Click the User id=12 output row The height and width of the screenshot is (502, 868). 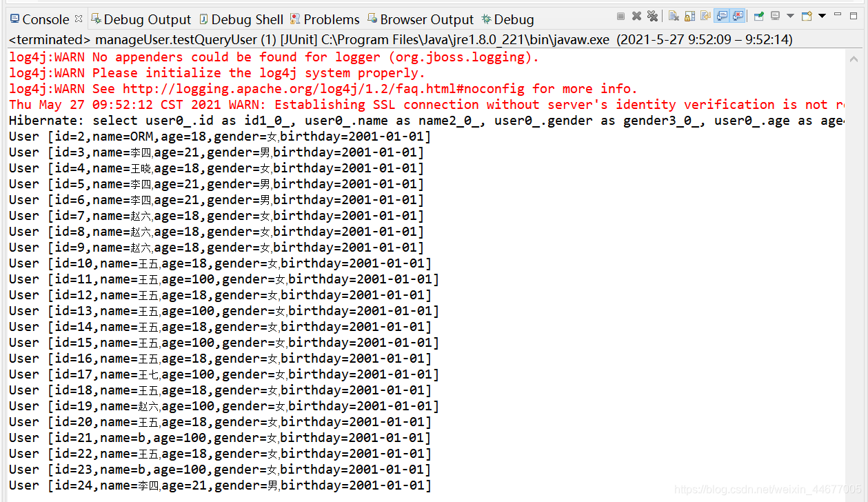click(x=221, y=295)
